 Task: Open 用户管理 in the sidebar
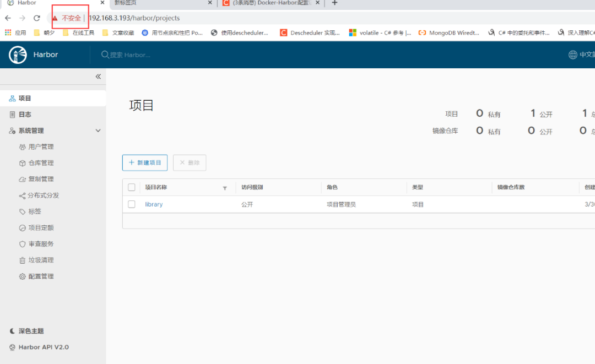tap(41, 147)
